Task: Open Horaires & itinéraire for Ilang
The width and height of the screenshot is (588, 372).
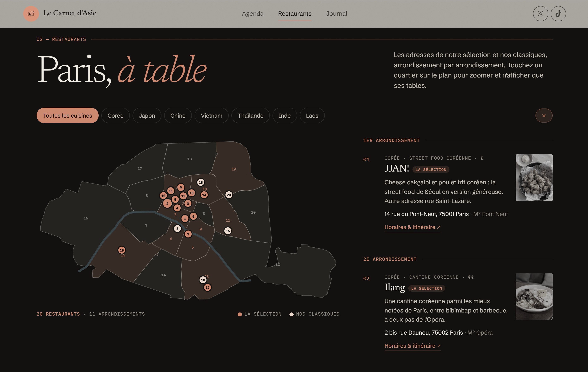Action: (x=412, y=346)
